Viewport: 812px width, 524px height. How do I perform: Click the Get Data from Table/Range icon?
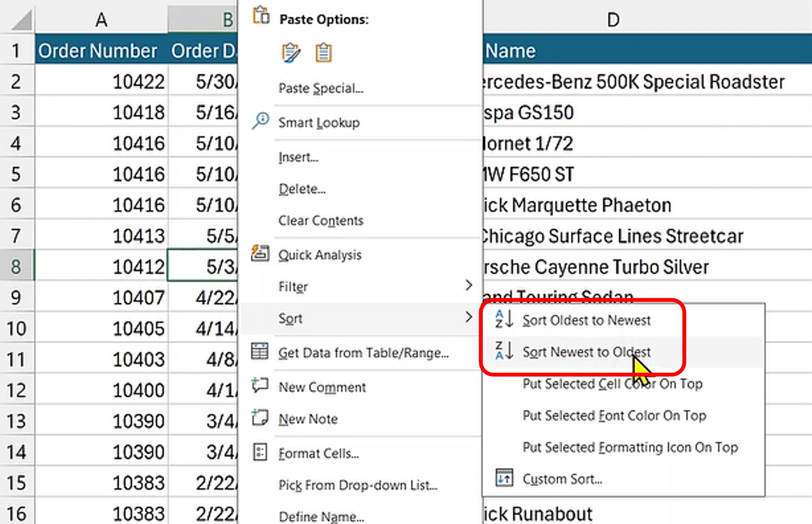tap(260, 352)
